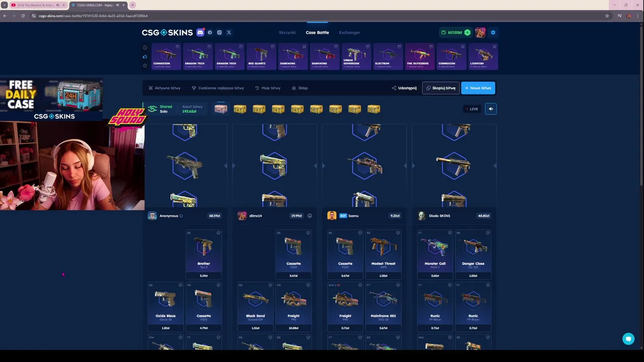Click the shield icon on Oxide Blaze card
The width and height of the screenshot is (644, 362).
pos(180,285)
